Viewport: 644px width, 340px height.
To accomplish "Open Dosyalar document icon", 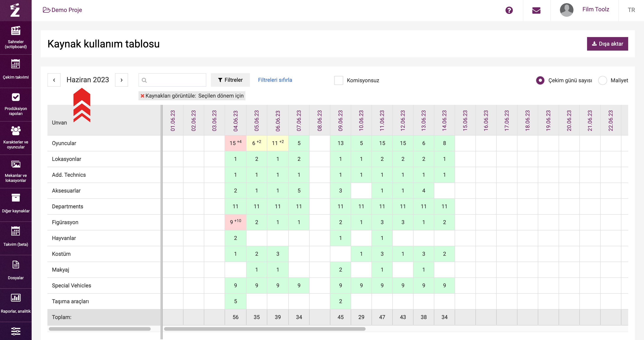I will coord(16,265).
